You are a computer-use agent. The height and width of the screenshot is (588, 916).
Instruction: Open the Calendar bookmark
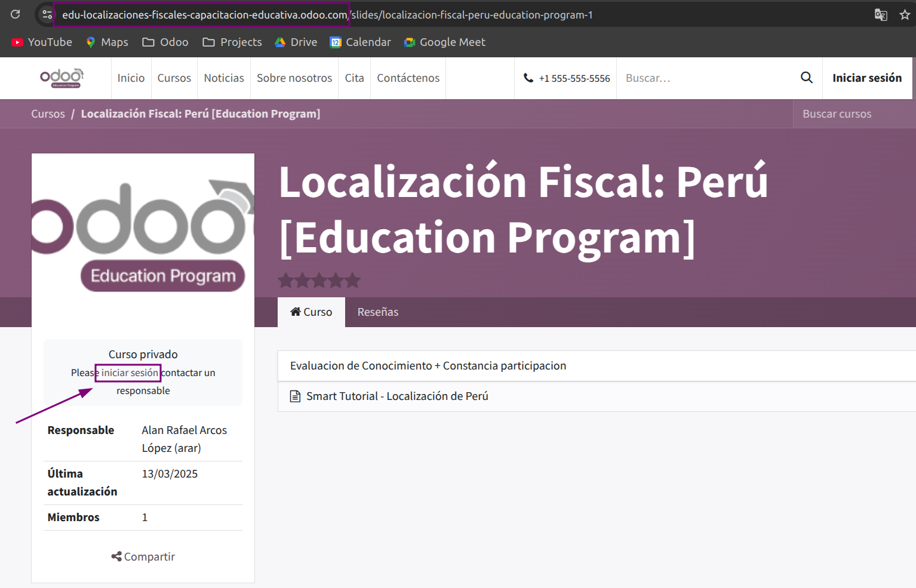tap(361, 42)
